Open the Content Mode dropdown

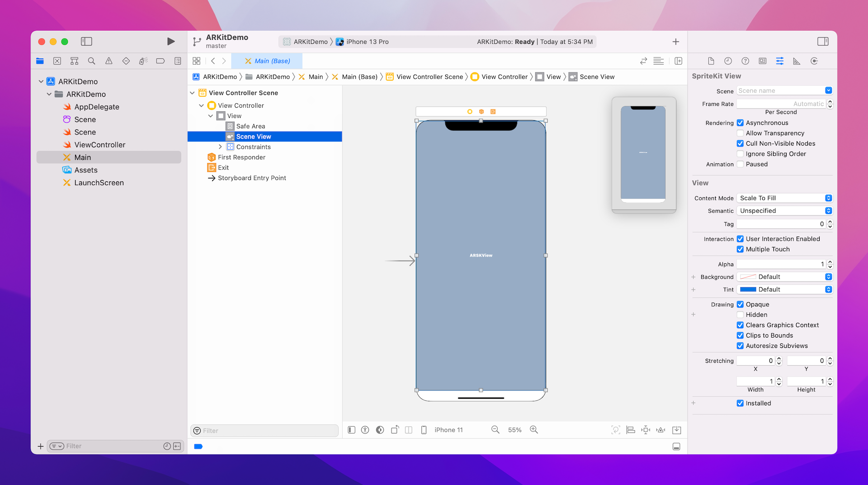pos(784,198)
